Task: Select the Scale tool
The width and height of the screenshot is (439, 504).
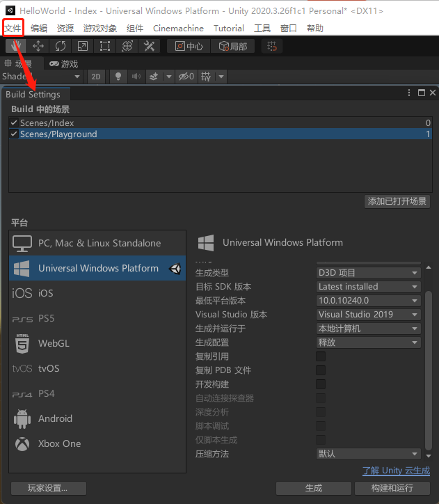Action: coord(83,46)
